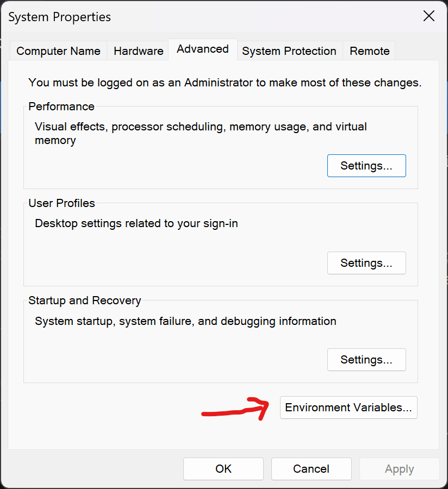Image resolution: width=448 pixels, height=489 pixels.
Task: Select the Advanced tab
Action: [x=202, y=49]
